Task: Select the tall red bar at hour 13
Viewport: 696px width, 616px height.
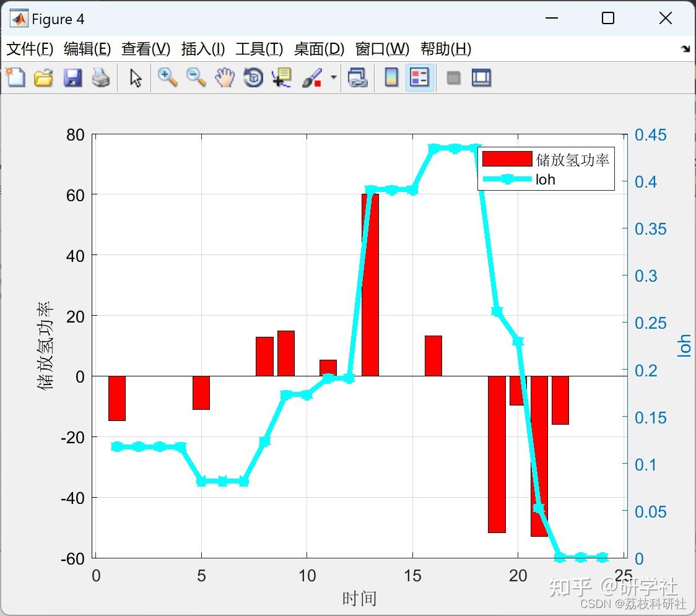Action: pos(370,285)
